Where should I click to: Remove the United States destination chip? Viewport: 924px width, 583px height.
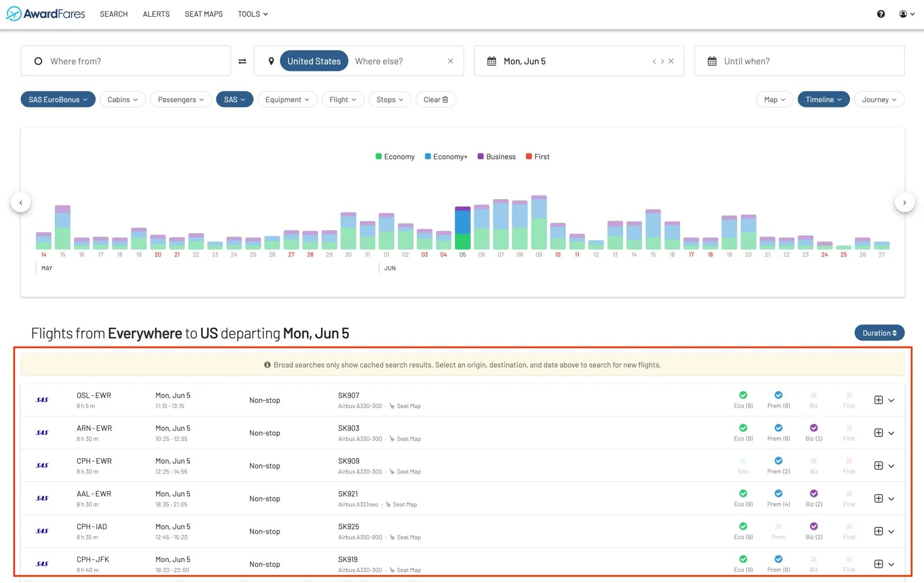[314, 61]
